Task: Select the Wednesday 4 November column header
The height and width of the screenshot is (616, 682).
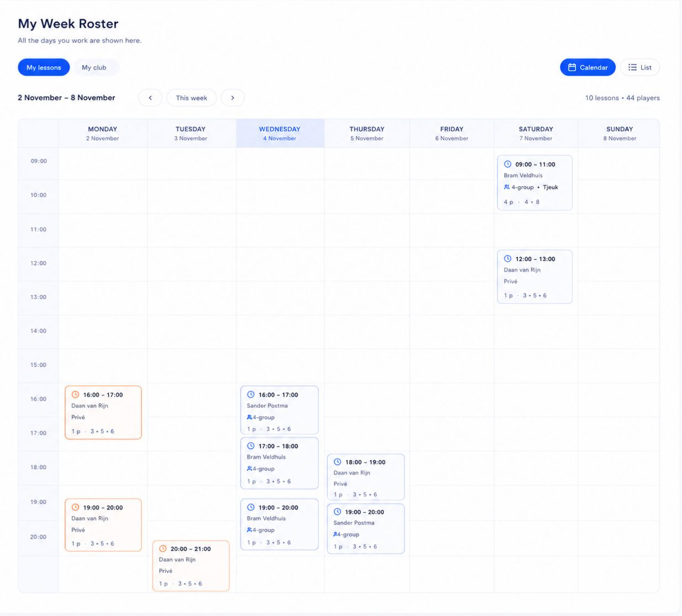Action: point(280,134)
